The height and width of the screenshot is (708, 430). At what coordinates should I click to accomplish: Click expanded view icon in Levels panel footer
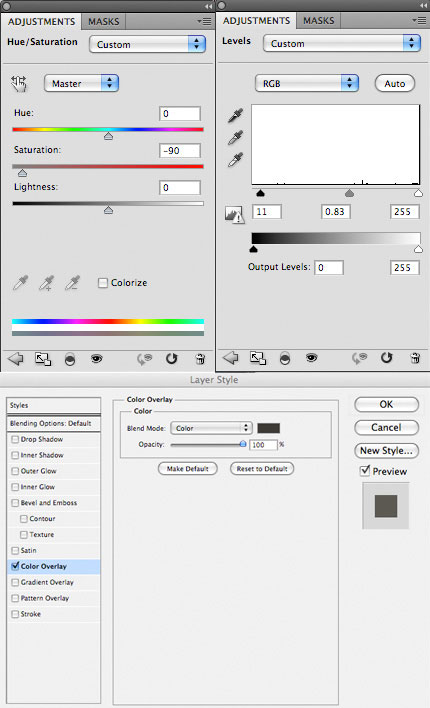click(258, 358)
